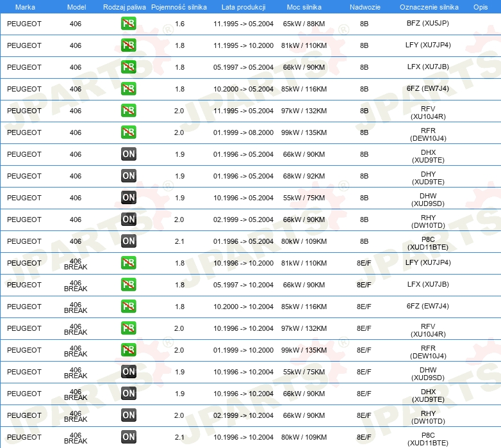This screenshot has height=448, width=501.
Task: Click the Oznaczenie silnika column header
Action: point(429,7)
